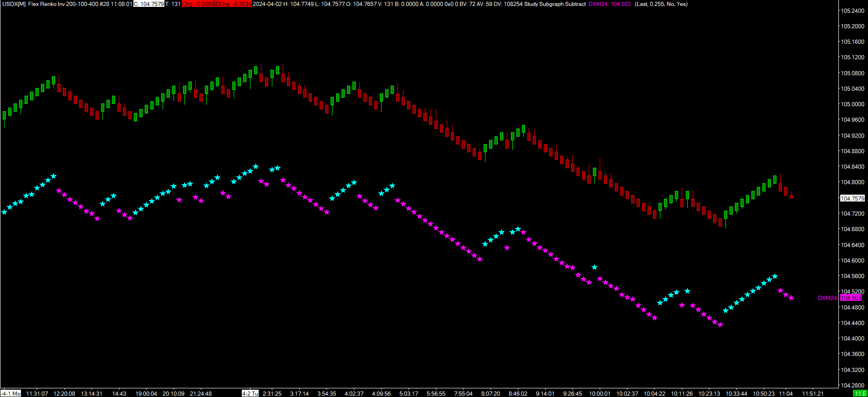This screenshot has width=868, height=397.
Task: Click the 104.3600 price scale label
Action: click(852, 354)
